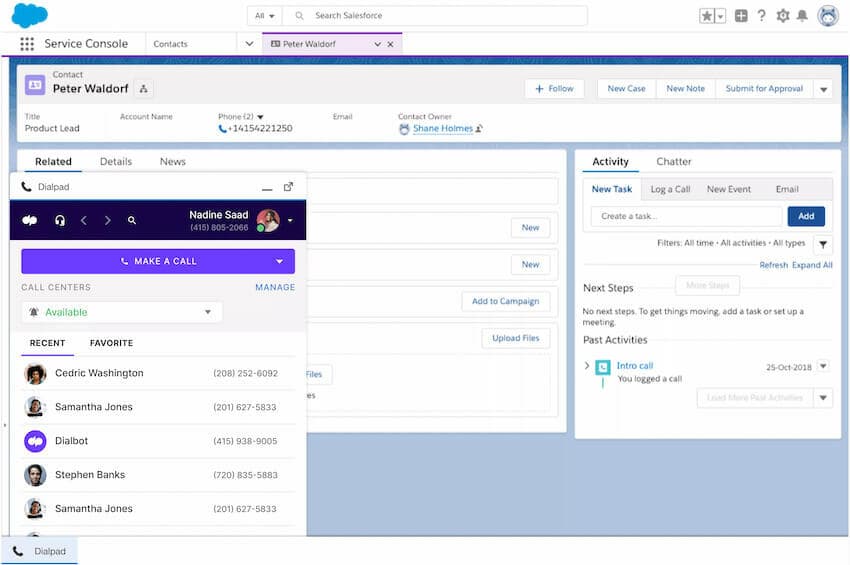Open the global create plus icon
Screen dimensions: 850x565
pos(741,16)
